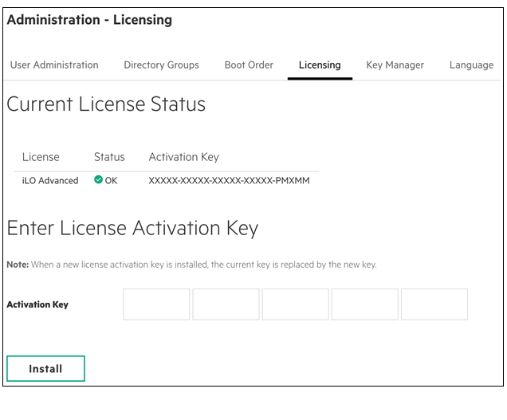Click the Status column header
Screen dimensions: 507x420
tap(109, 157)
